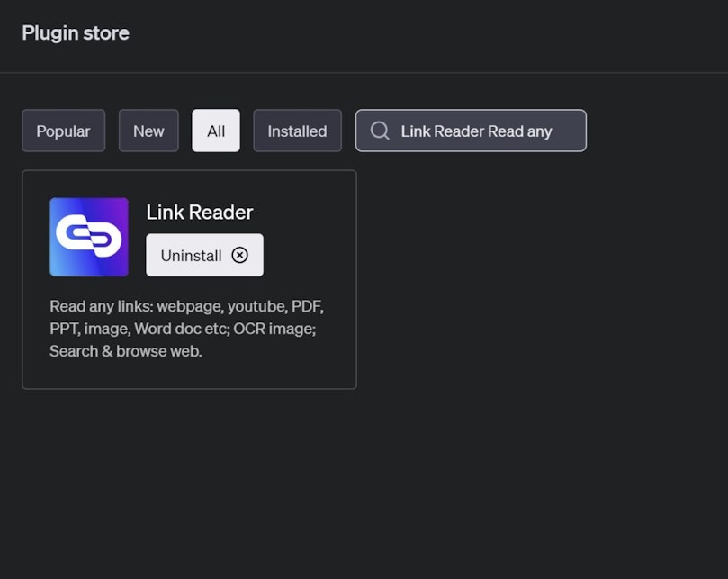Image resolution: width=728 pixels, height=579 pixels.
Task: Focus the plugin search field
Action: point(471,131)
